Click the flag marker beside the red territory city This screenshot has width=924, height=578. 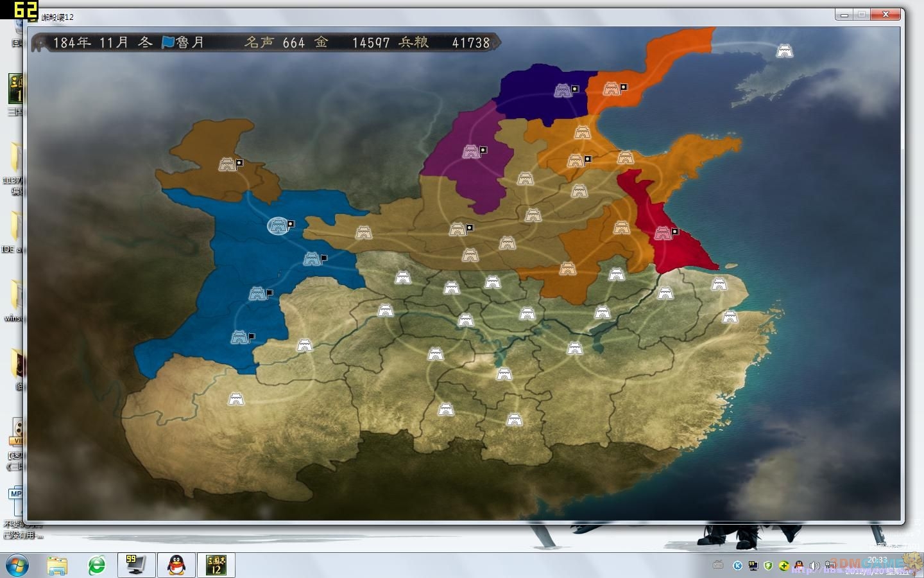[x=675, y=231]
